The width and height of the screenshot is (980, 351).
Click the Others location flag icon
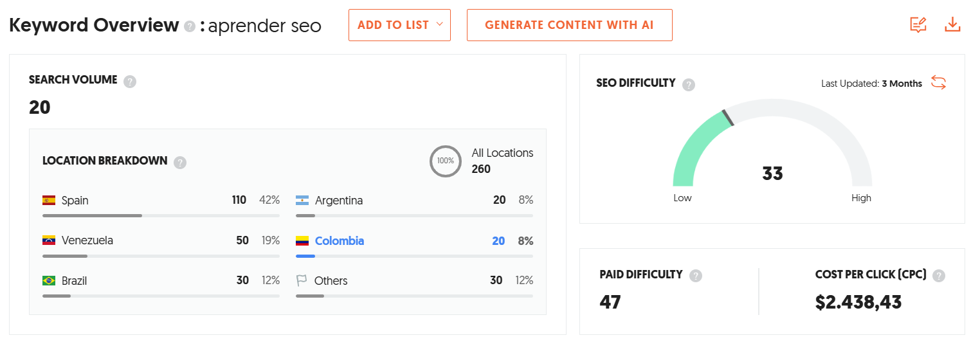point(302,281)
